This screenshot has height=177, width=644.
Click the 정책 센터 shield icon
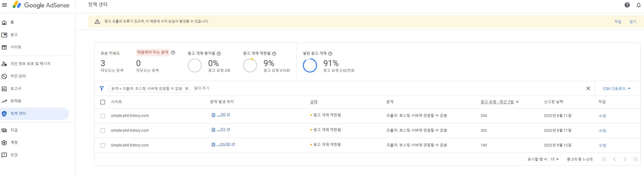coord(4,114)
